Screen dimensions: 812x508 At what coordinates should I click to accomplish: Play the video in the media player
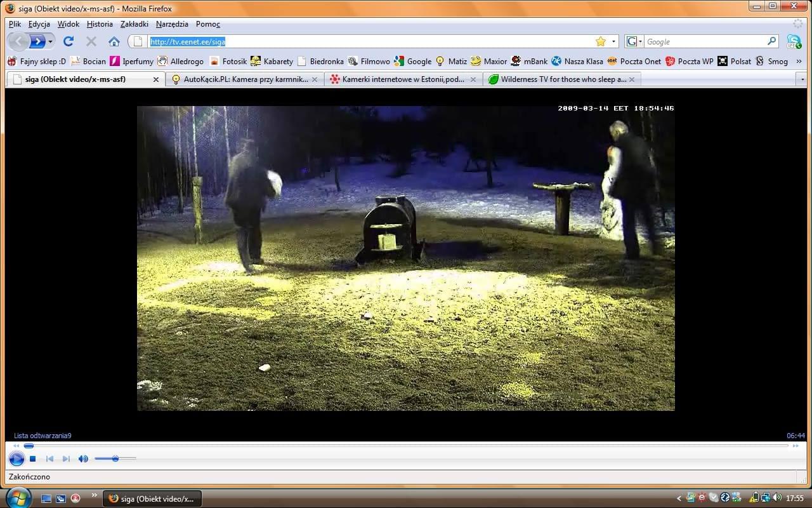tap(16, 458)
